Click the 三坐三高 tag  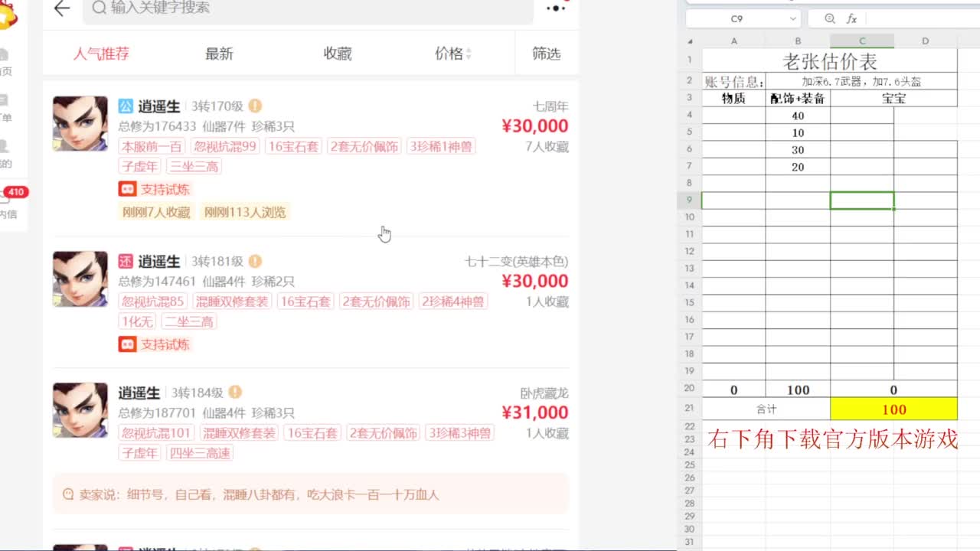tap(194, 166)
